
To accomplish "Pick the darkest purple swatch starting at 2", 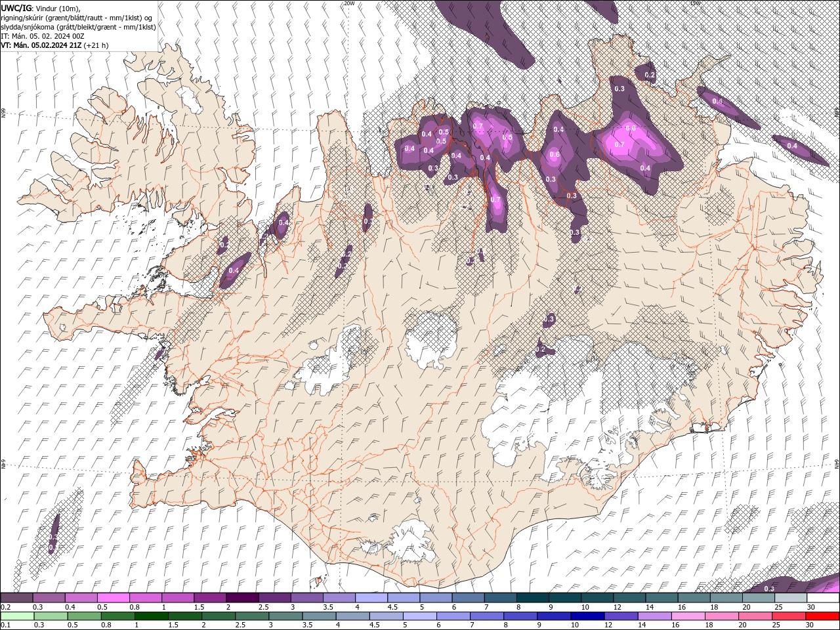I will point(242,598).
